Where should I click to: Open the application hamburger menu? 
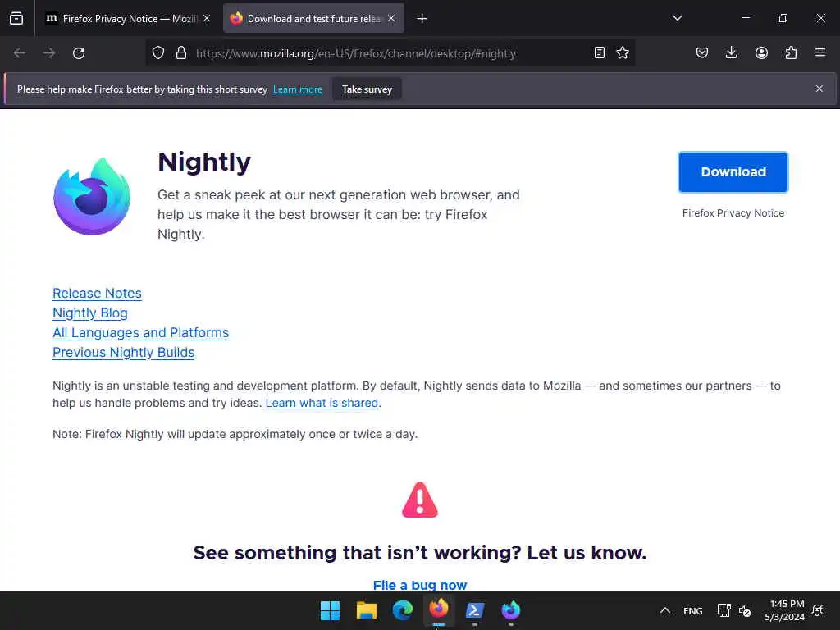point(820,52)
